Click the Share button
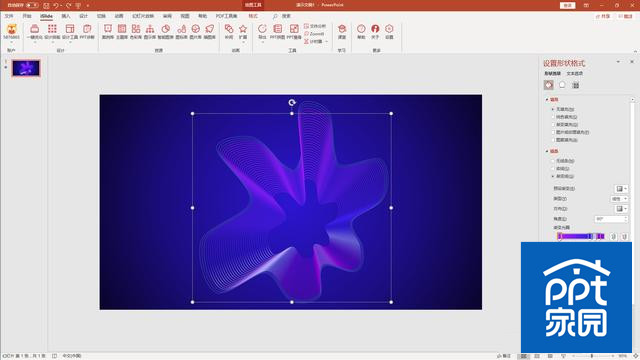This screenshot has width=640, height=360. pyautogui.click(x=602, y=16)
